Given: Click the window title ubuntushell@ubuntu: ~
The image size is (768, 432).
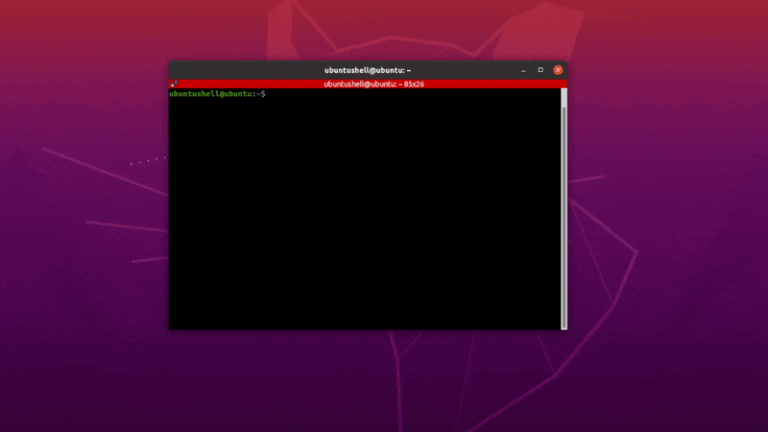Looking at the screenshot, I should click(367, 70).
